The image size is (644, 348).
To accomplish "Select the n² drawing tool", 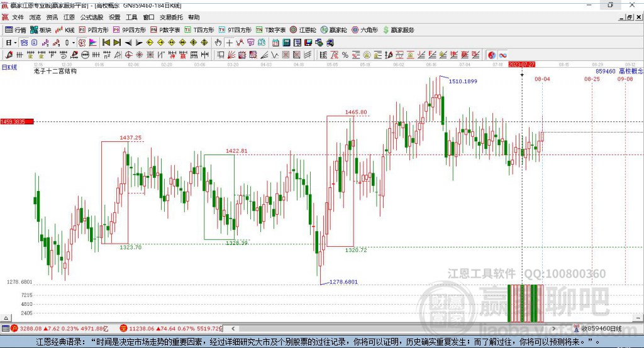I will click(x=107, y=55).
